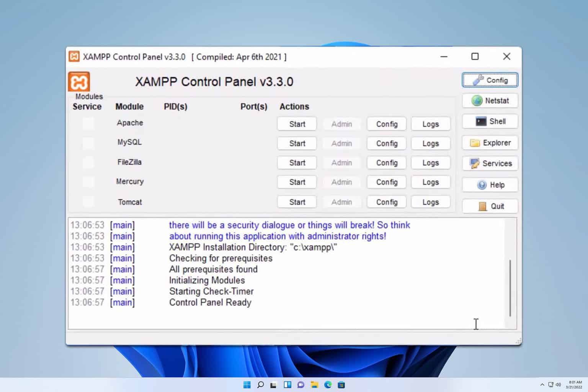Click Admin for Mercury
This screenshot has width=588, height=392.
pos(341,182)
